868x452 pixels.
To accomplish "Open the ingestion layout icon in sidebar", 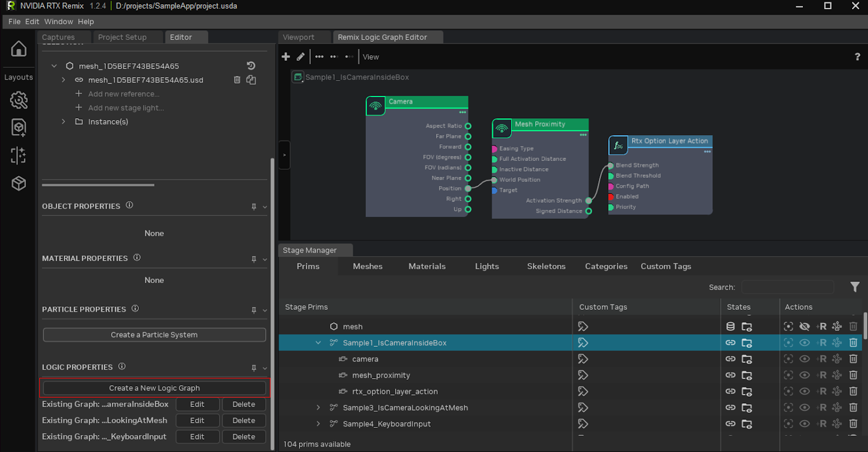I will pos(18,156).
